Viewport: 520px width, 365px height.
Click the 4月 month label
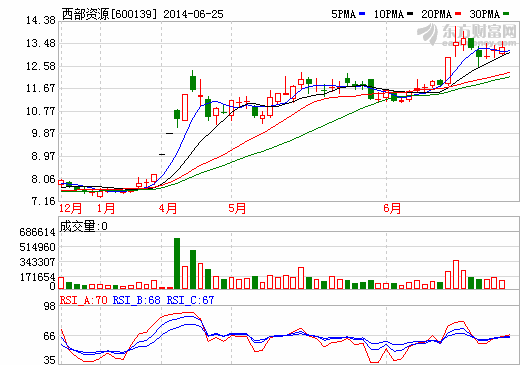[168, 208]
